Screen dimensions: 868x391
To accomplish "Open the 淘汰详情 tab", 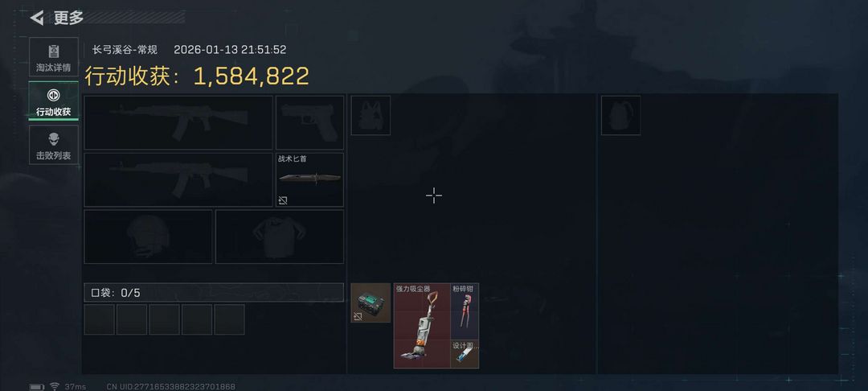I will pyautogui.click(x=54, y=57).
